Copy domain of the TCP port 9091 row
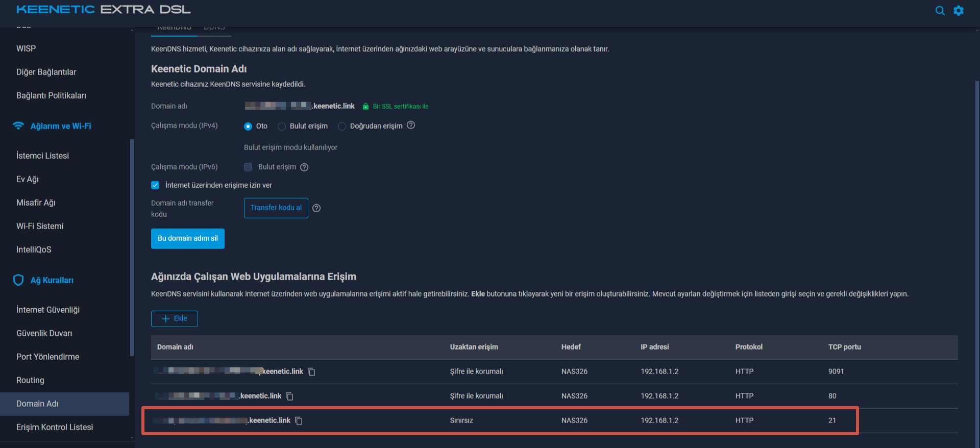The image size is (980, 448). point(311,372)
